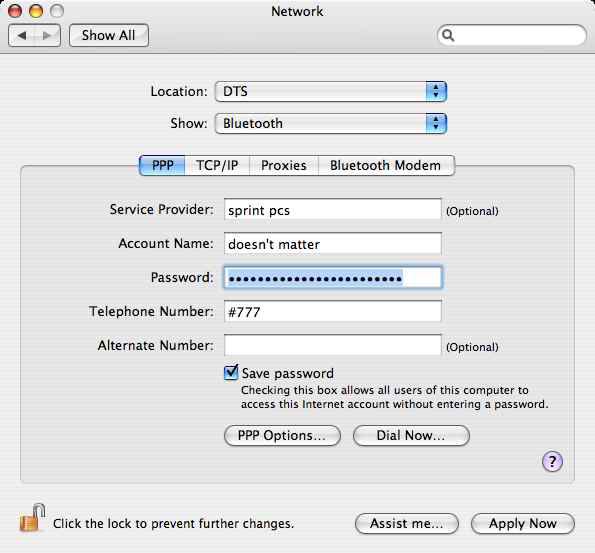Screen dimensions: 595x553
Task: Open the Show dropdown set to Bluetooth
Action: (331, 123)
